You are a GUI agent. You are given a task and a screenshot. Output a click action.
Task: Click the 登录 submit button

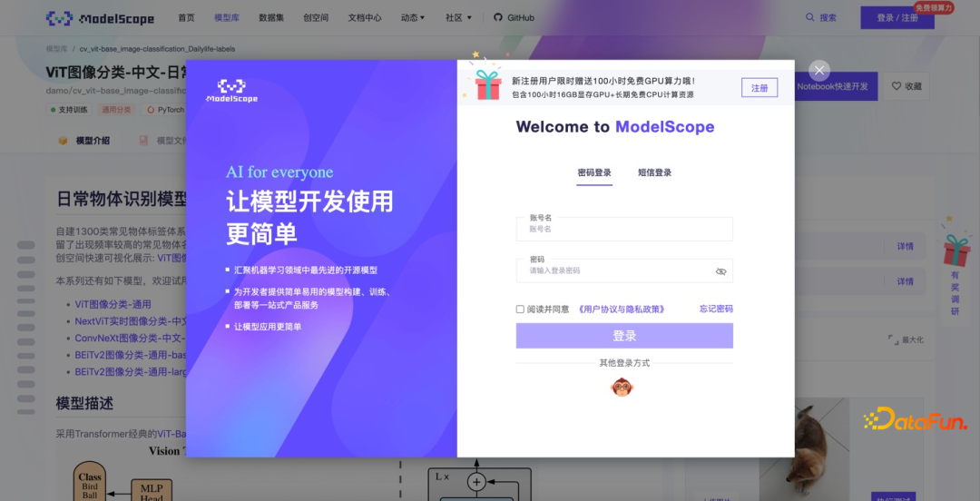click(x=624, y=336)
